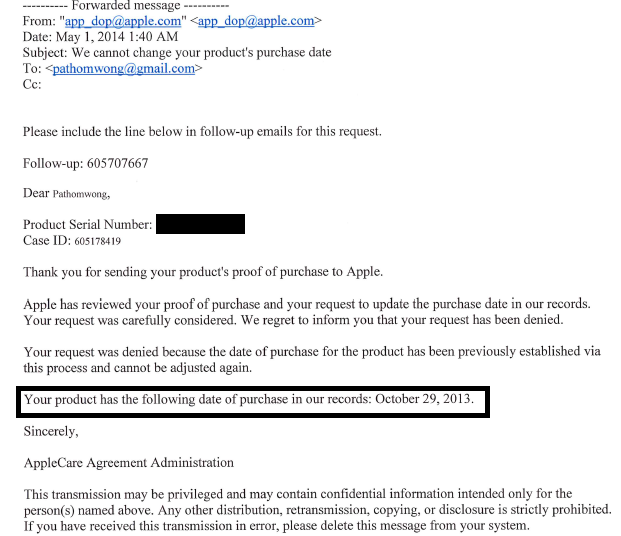Click the boxed October 29, 2013 purchase date
The height and width of the screenshot is (536, 621).
coord(424,399)
